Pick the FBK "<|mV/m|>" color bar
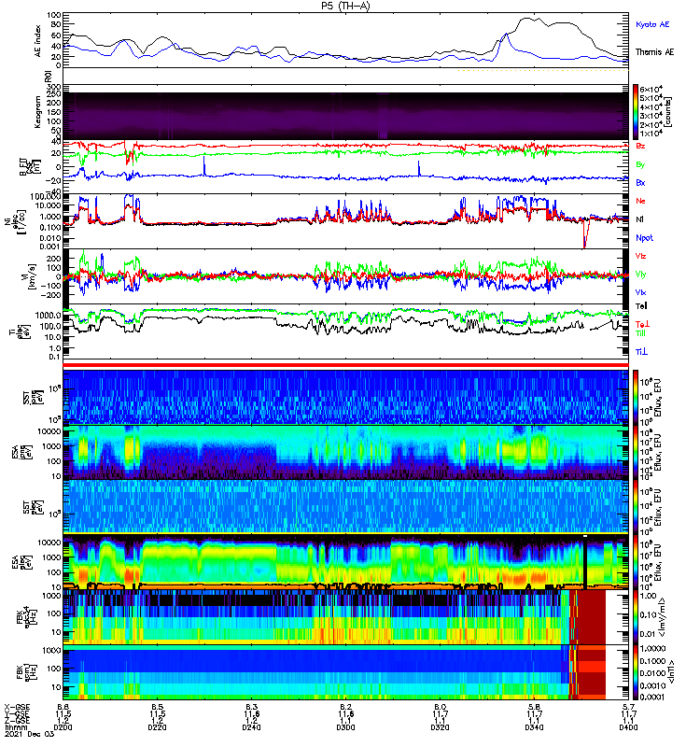Viewport: 700px width, 747px height. (636, 617)
